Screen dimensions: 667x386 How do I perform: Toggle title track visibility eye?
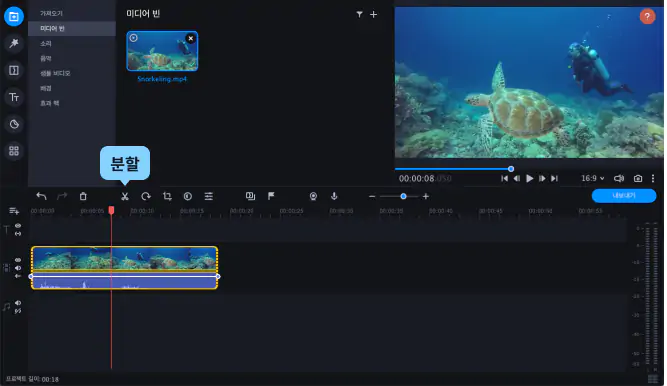click(x=18, y=226)
